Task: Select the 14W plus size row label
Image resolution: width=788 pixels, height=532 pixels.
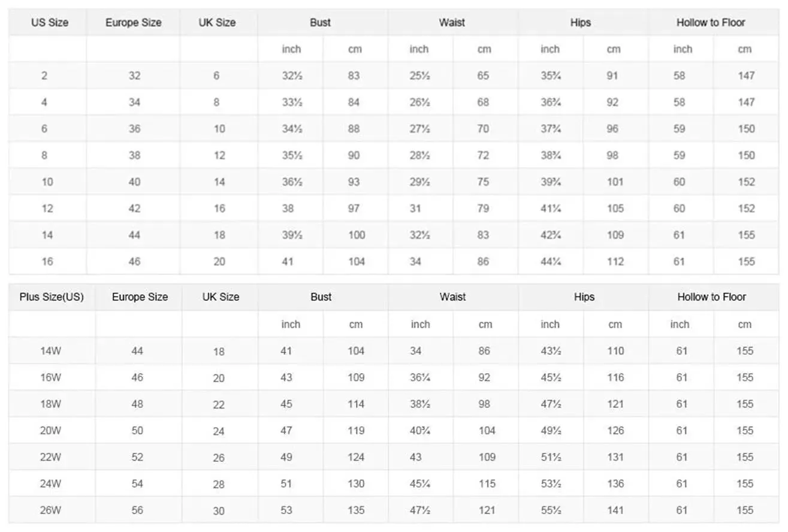Action: coord(50,351)
